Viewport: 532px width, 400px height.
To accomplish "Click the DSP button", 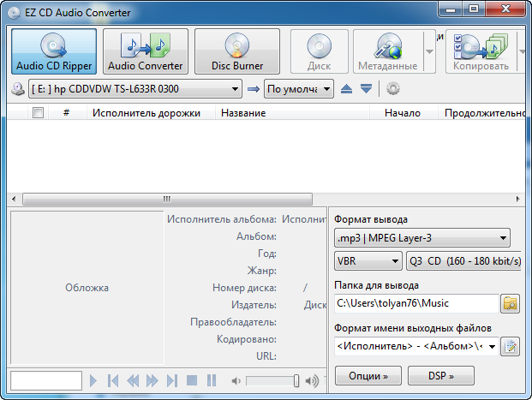I will click(442, 375).
